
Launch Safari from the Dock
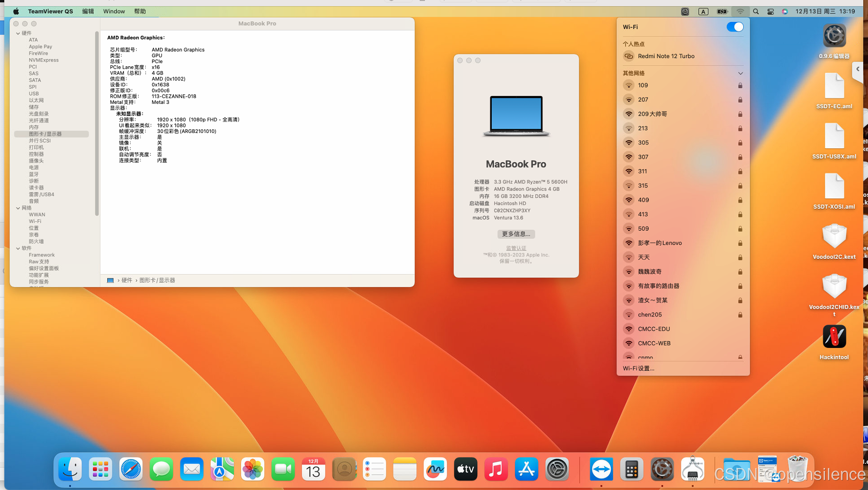click(x=131, y=470)
